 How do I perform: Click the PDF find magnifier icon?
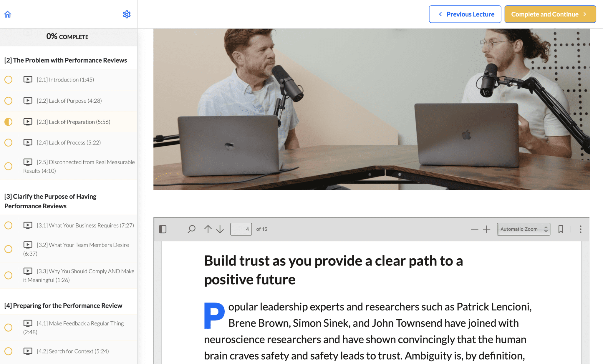(x=191, y=229)
